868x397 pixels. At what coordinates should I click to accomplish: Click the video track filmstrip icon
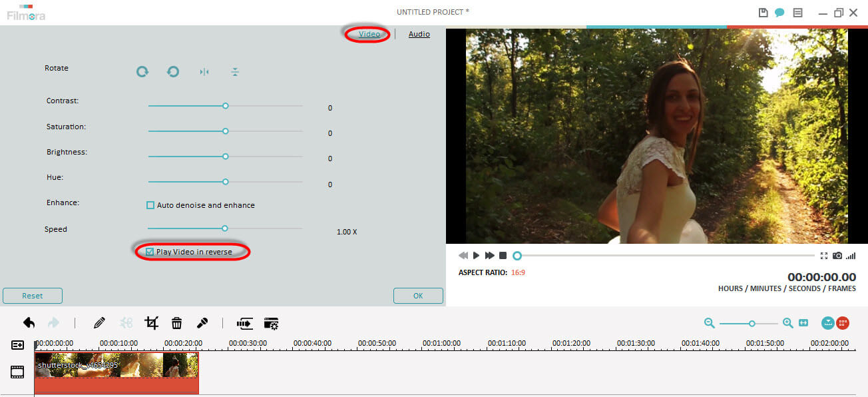[x=17, y=372]
